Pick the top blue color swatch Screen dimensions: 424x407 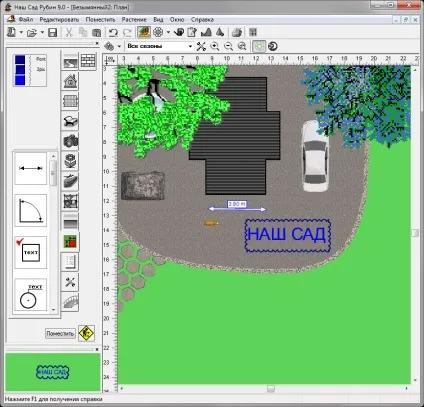click(x=20, y=60)
